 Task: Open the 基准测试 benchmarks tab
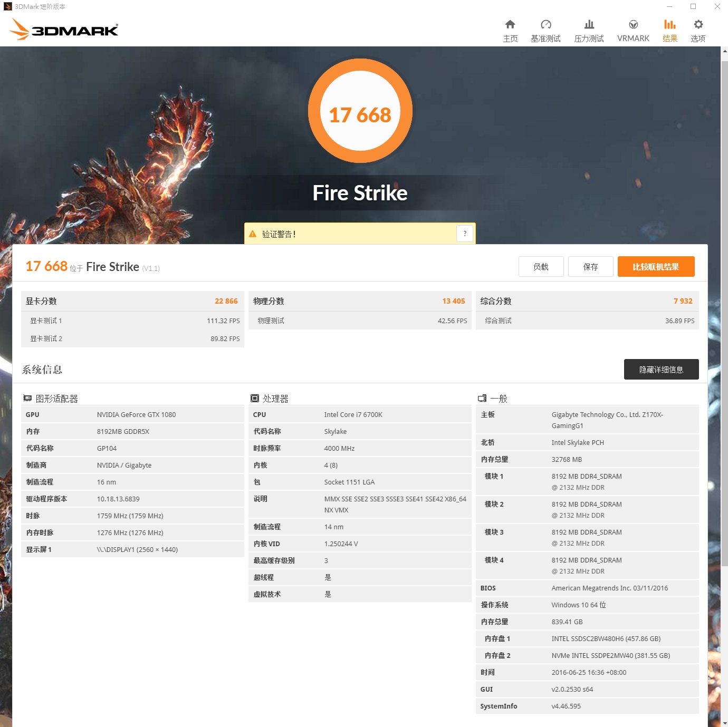click(x=545, y=31)
